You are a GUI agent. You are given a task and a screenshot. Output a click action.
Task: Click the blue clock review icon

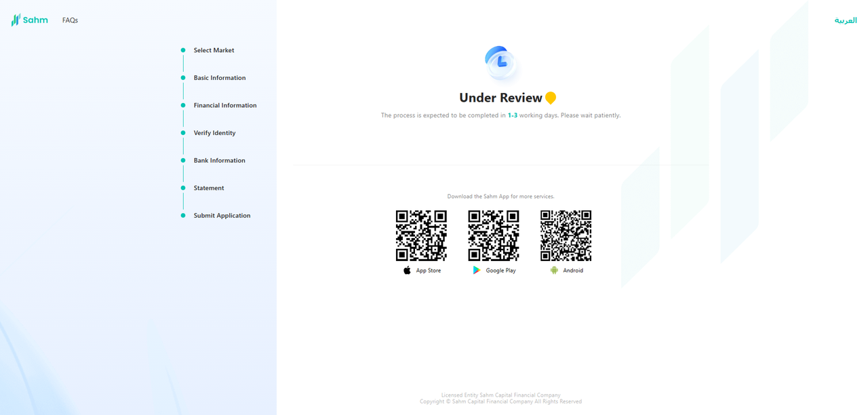pyautogui.click(x=500, y=62)
